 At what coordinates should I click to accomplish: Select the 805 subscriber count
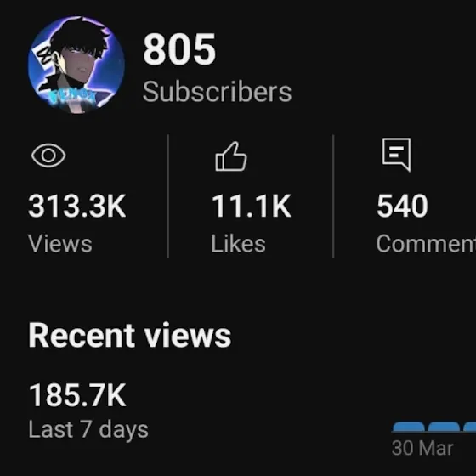179,49
